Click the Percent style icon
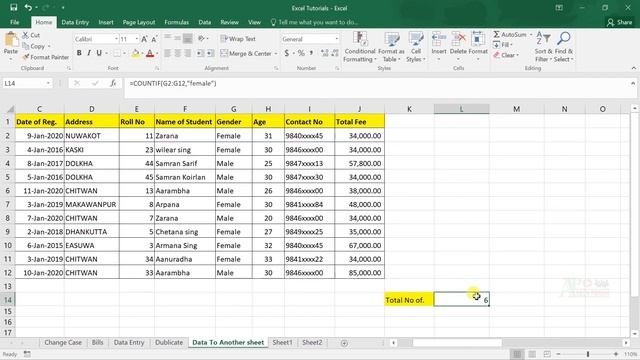Image resolution: width=640 pixels, height=360 pixels. point(301,53)
